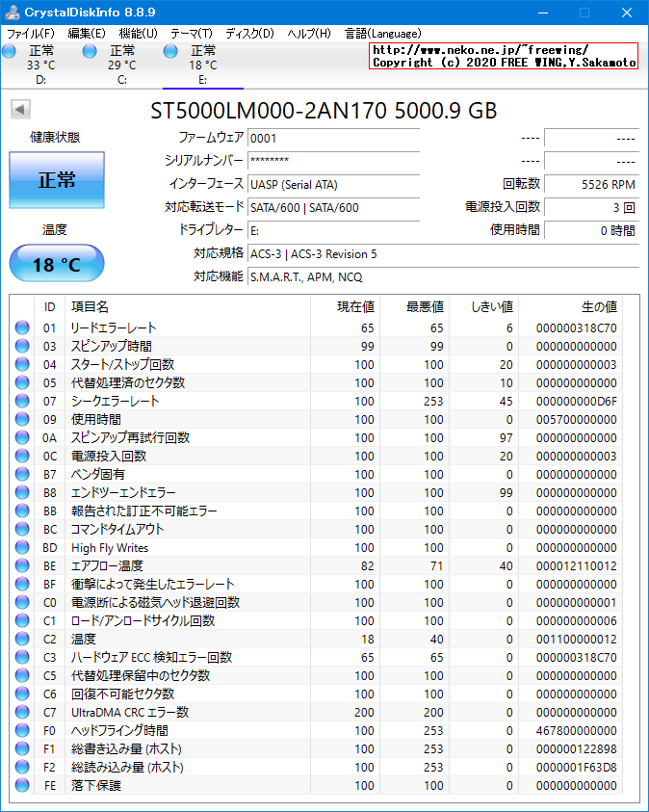Viewport: 649px width, 812px height.
Task: Select row ロード/アンロードサイクル回数
Action: (316, 620)
